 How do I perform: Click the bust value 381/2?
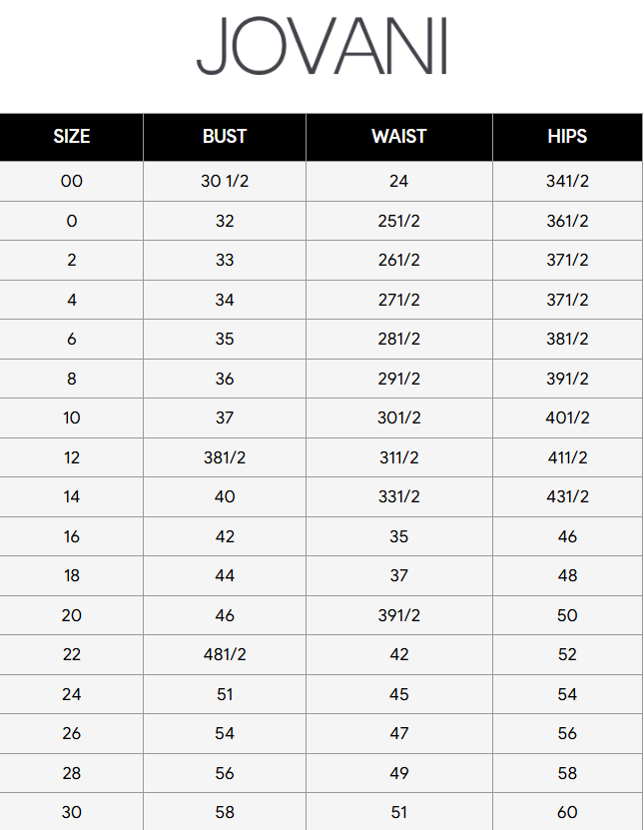click(225, 457)
